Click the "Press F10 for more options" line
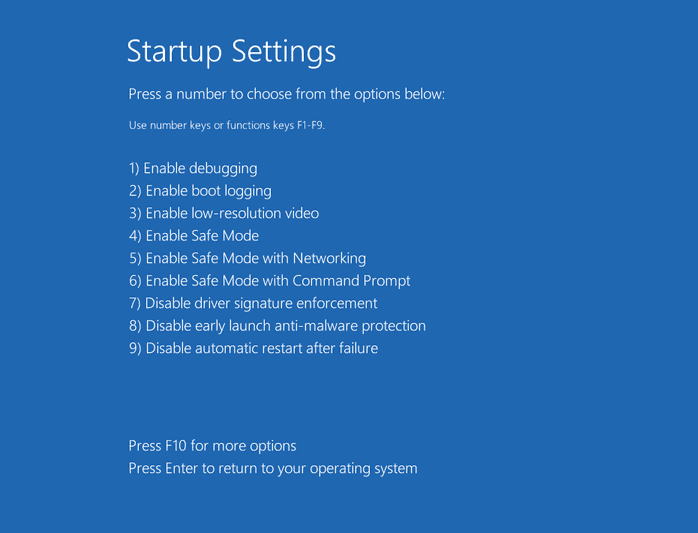 click(212, 446)
